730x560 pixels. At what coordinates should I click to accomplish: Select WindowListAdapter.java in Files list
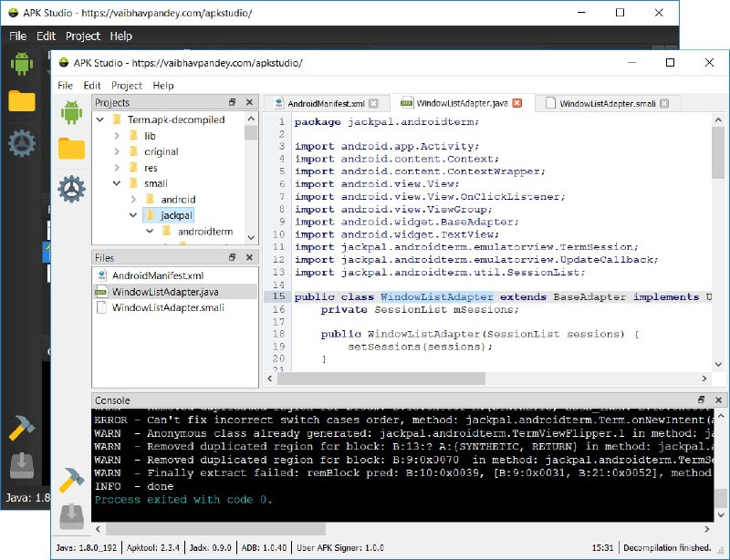click(x=175, y=292)
